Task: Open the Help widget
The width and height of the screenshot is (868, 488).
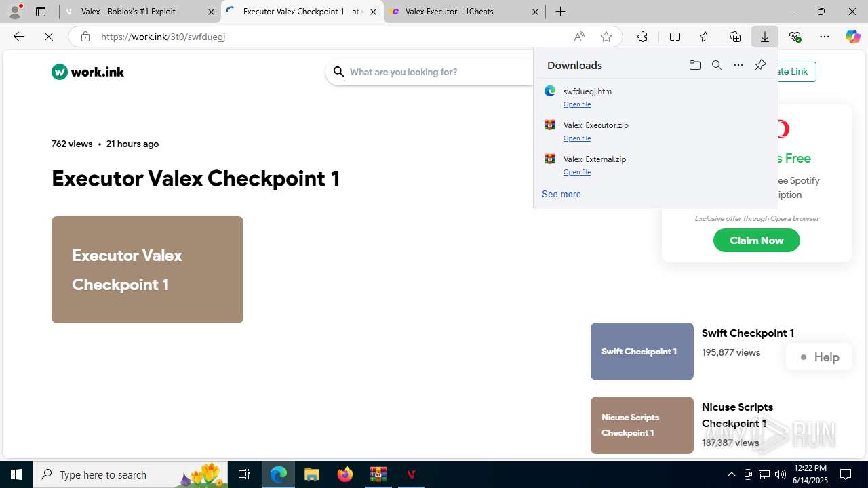Action: coord(818,357)
